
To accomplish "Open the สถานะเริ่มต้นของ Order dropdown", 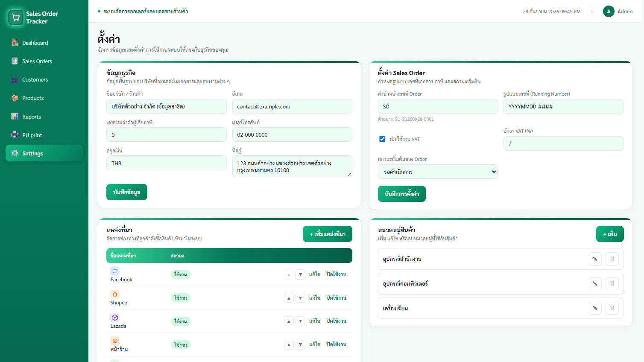I will pyautogui.click(x=438, y=172).
